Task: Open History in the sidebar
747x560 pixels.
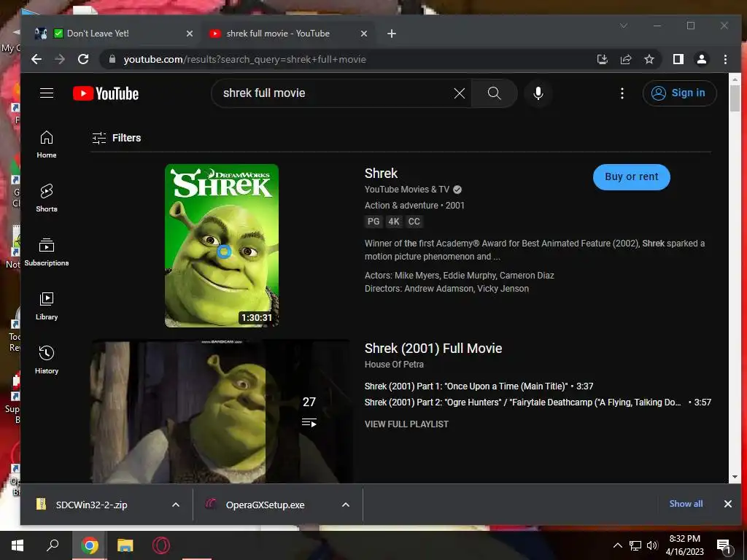Action: [46, 360]
